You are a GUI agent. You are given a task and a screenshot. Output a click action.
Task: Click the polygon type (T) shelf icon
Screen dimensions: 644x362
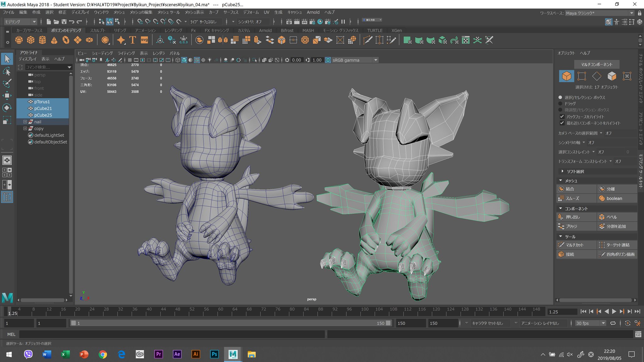coord(133,40)
